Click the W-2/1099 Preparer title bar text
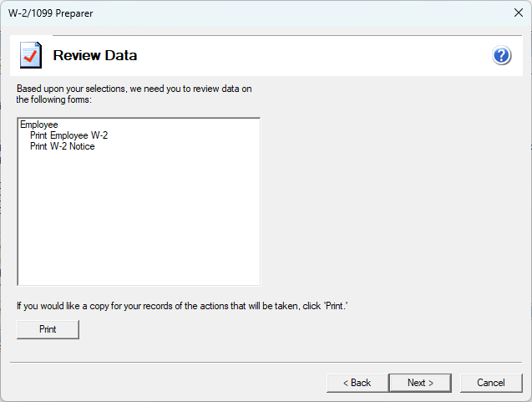The height and width of the screenshot is (402, 532). click(51, 13)
